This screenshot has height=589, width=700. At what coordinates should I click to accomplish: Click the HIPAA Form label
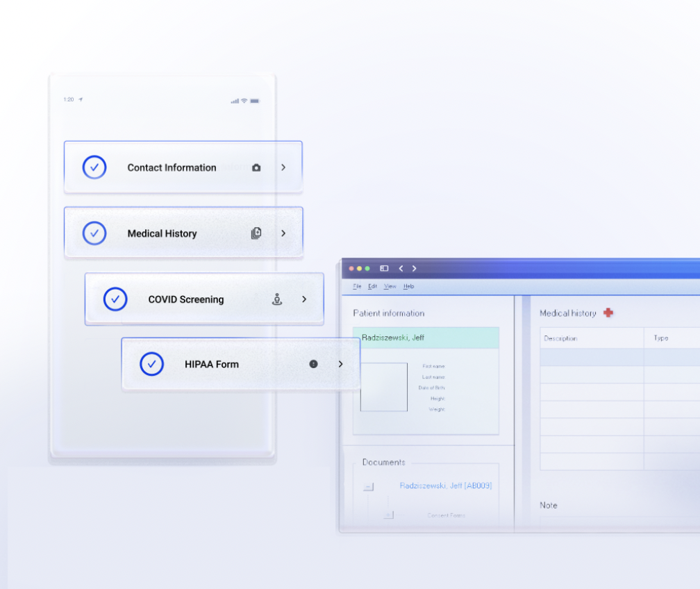click(x=212, y=365)
